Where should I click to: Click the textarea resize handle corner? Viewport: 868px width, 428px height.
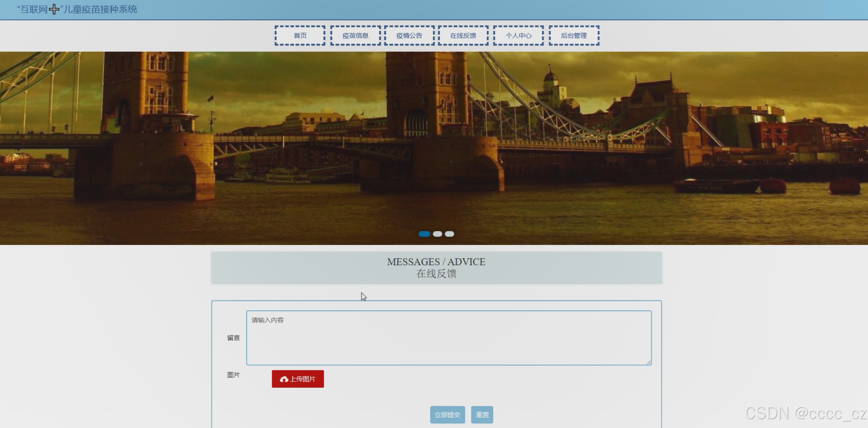point(649,362)
